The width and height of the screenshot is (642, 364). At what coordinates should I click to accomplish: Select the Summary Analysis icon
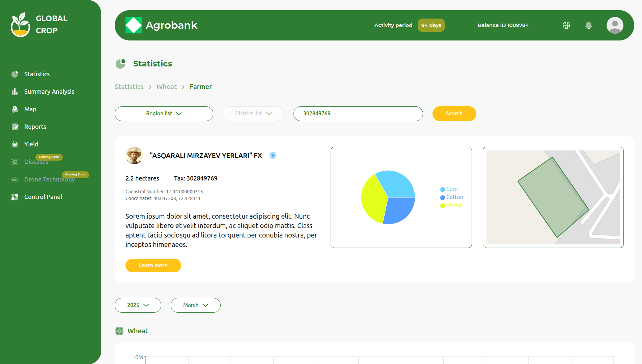15,91
